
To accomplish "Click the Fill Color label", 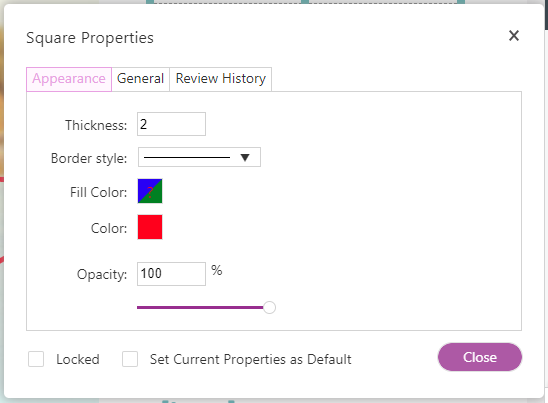I will coord(99,192).
